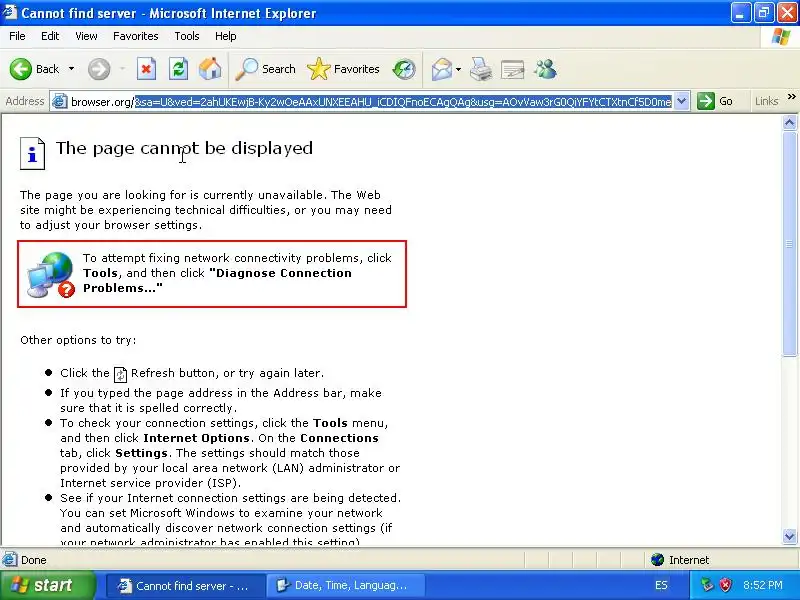
Task: Click the vertical scrollbar thumb
Action: pos(790,243)
